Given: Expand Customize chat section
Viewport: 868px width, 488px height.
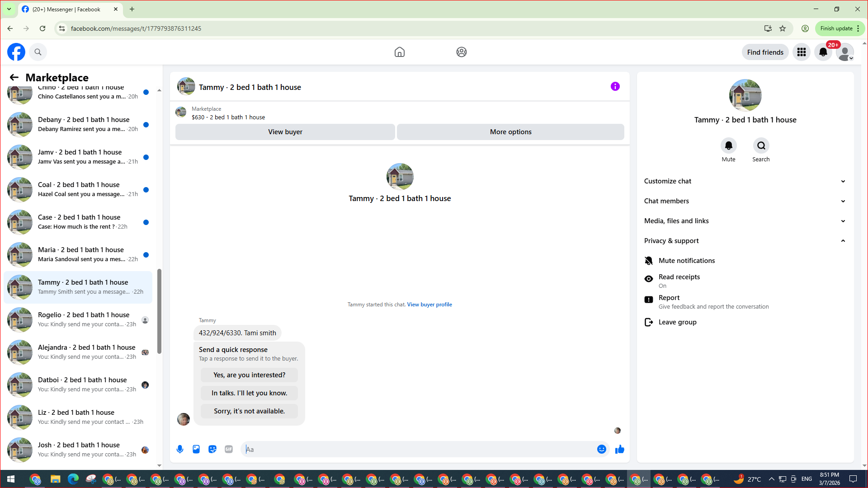Looking at the screenshot, I should pyautogui.click(x=745, y=181).
